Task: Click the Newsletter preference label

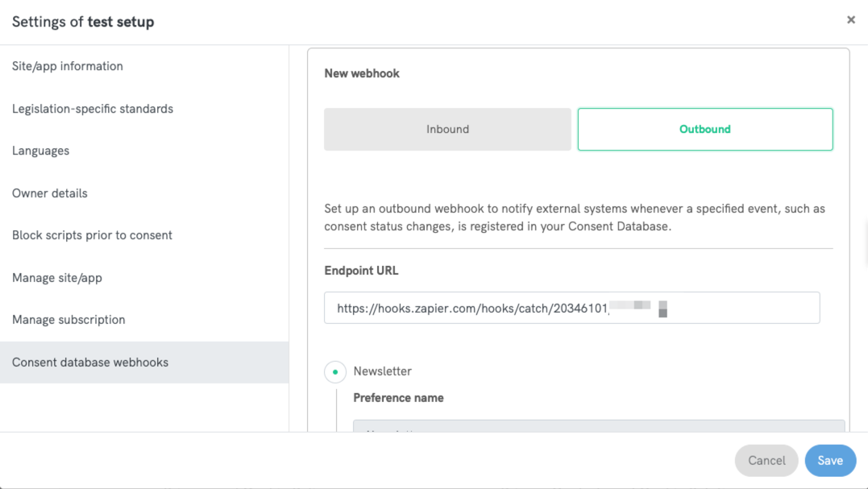Action: click(382, 371)
